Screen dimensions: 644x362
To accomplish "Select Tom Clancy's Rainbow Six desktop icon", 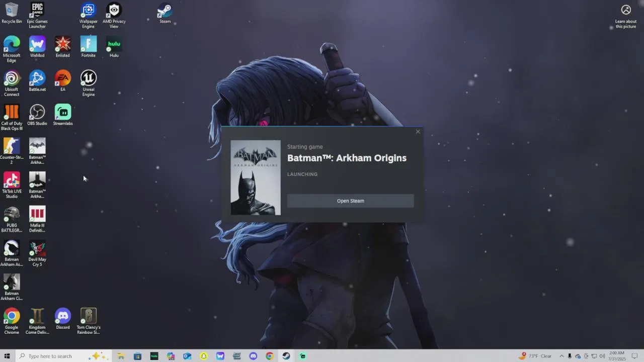I will [89, 321].
